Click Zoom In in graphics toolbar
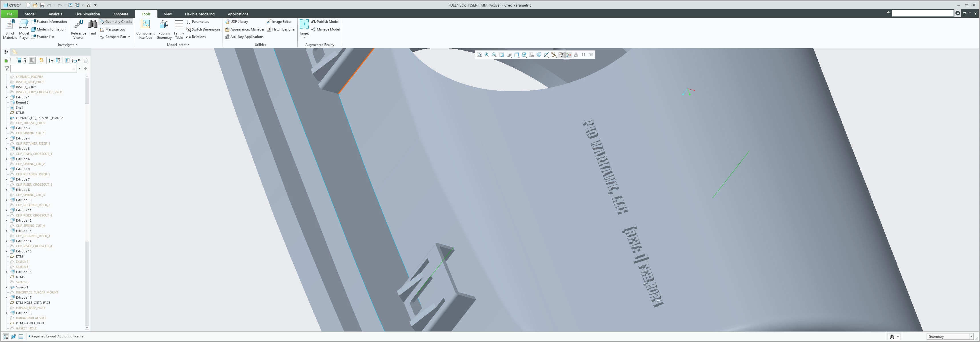980x342 pixels. tap(487, 55)
